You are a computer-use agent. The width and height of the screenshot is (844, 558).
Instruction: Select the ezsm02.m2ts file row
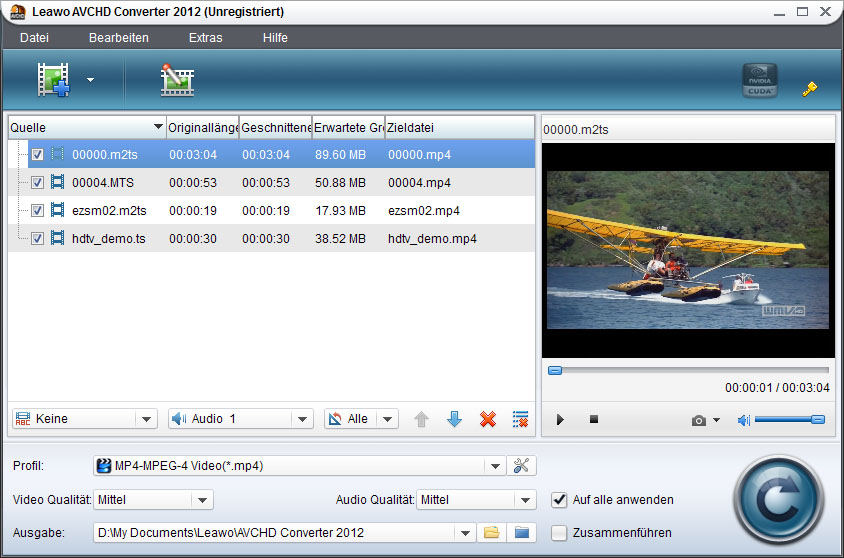271,210
